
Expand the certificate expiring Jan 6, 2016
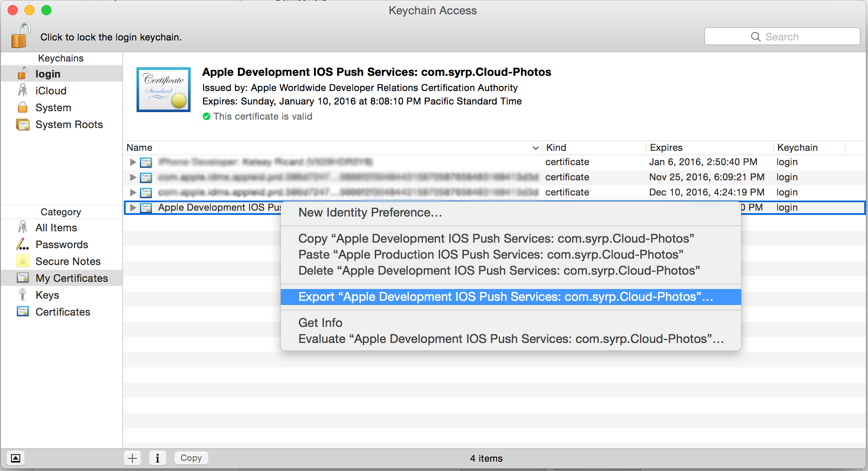point(133,162)
